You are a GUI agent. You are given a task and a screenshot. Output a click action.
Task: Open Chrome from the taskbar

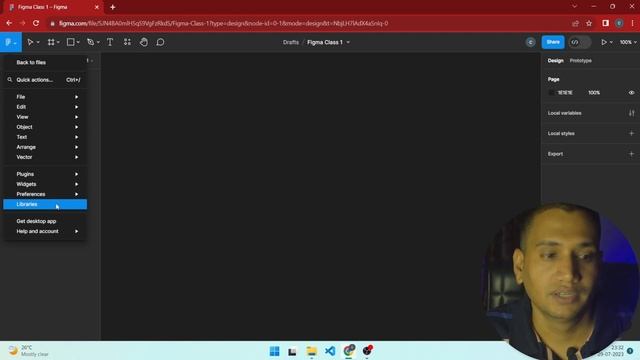[x=349, y=351]
